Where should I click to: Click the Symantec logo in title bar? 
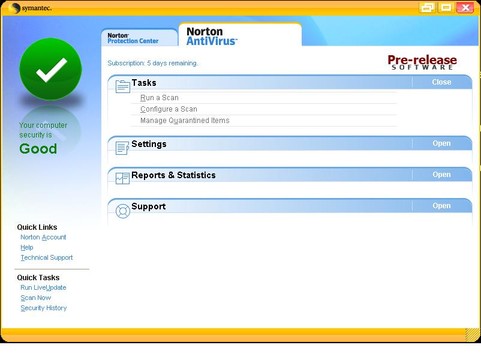click(x=30, y=8)
